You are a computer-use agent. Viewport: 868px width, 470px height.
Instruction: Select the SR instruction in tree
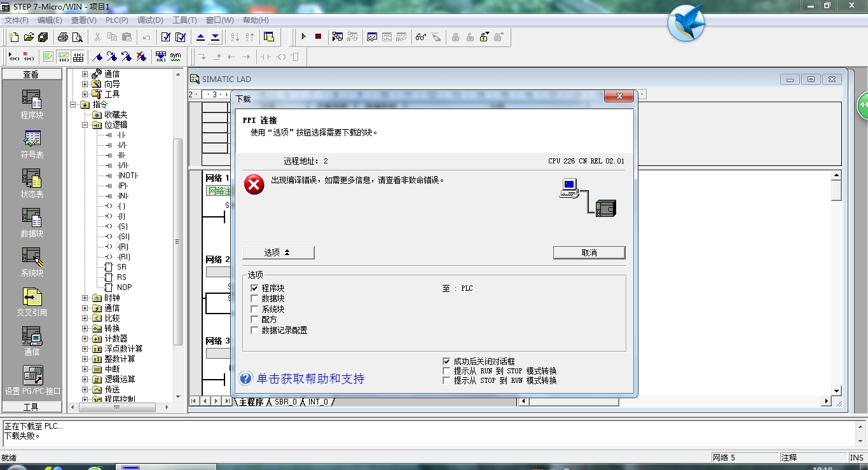pos(121,267)
